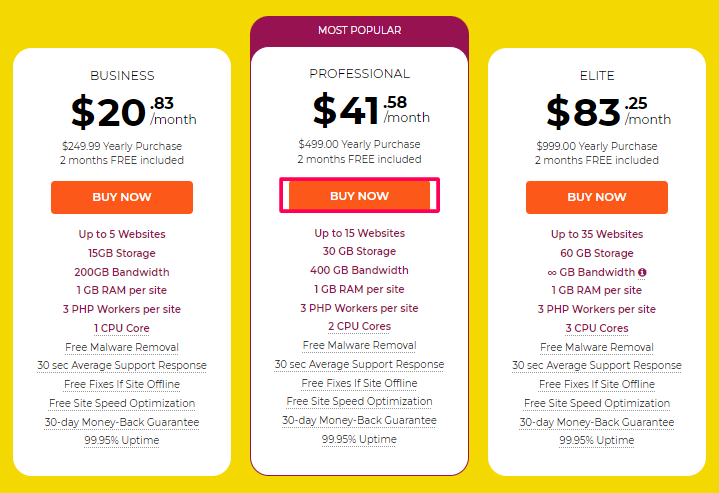Click Business Free Site Speed Optimization

122,403
